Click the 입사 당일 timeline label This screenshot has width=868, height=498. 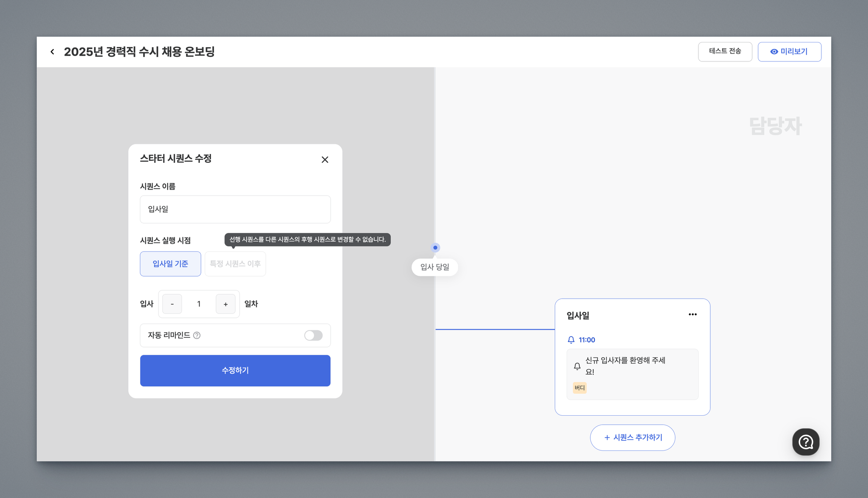(434, 267)
